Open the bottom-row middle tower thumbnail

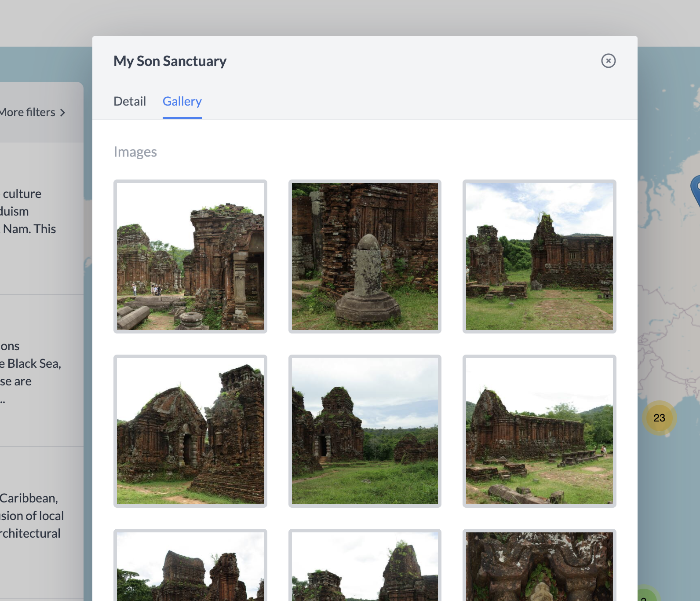(365, 565)
